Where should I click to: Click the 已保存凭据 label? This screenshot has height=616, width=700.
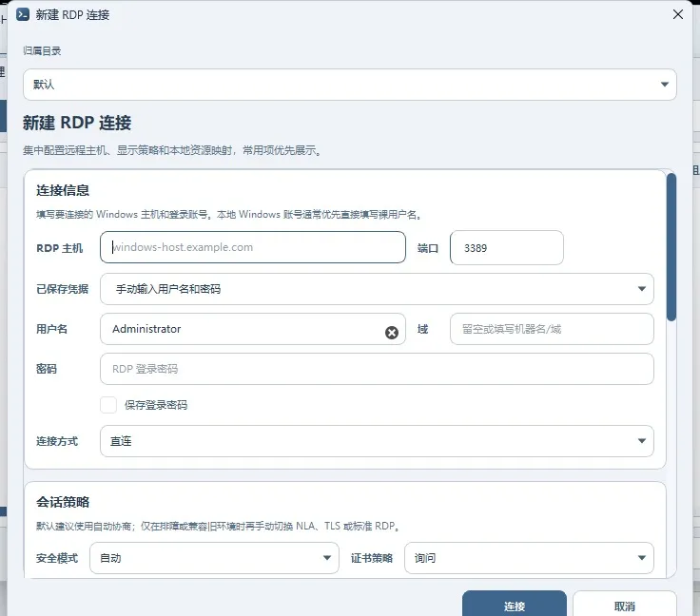point(63,289)
